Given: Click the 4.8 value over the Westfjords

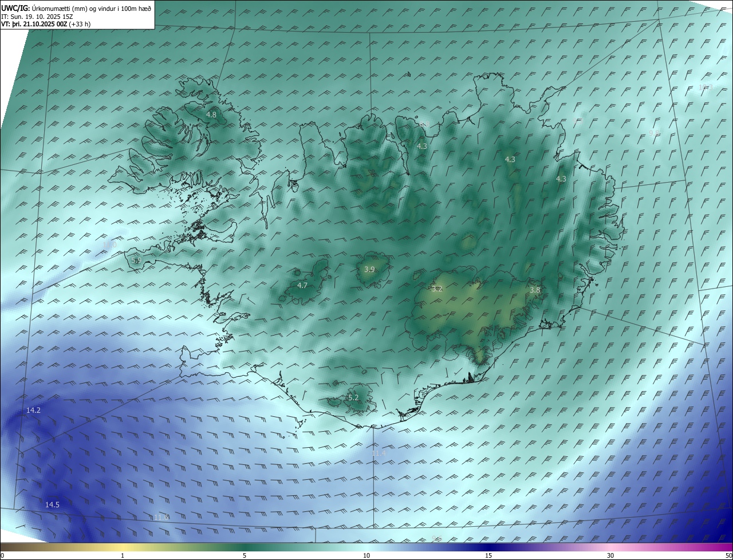Looking at the screenshot, I should tap(211, 115).
